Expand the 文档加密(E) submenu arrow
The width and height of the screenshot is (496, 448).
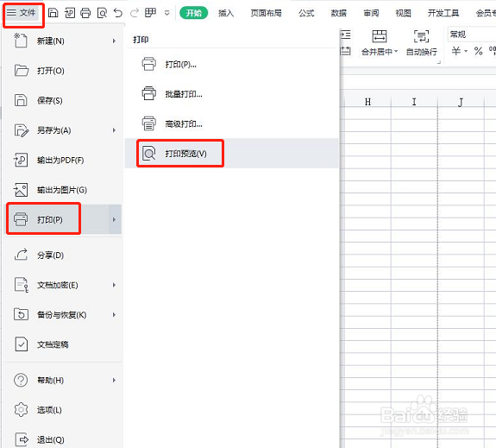pos(114,285)
